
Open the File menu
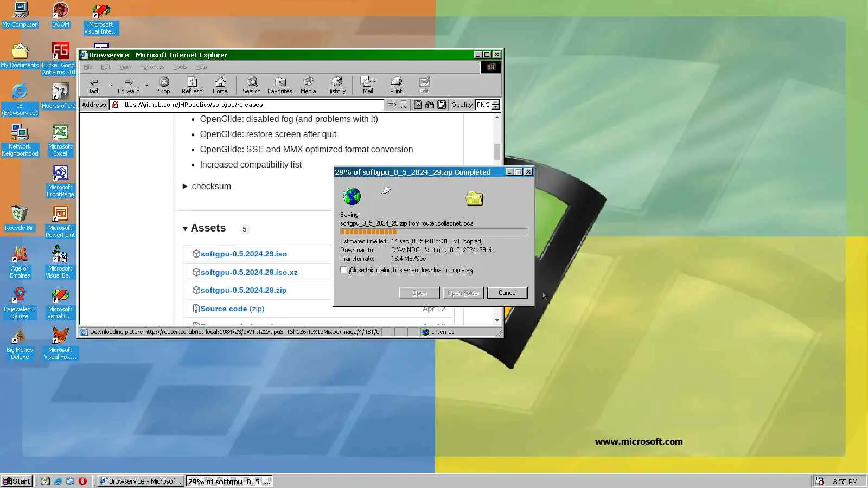pyautogui.click(x=88, y=67)
